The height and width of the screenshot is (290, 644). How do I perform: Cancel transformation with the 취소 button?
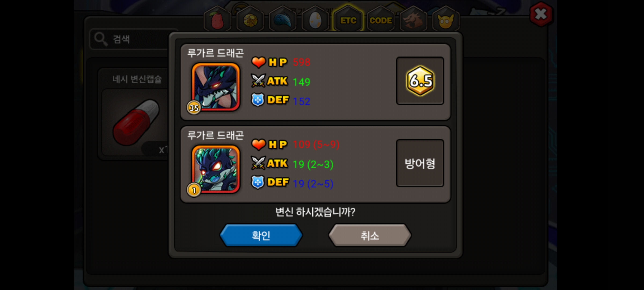(370, 235)
